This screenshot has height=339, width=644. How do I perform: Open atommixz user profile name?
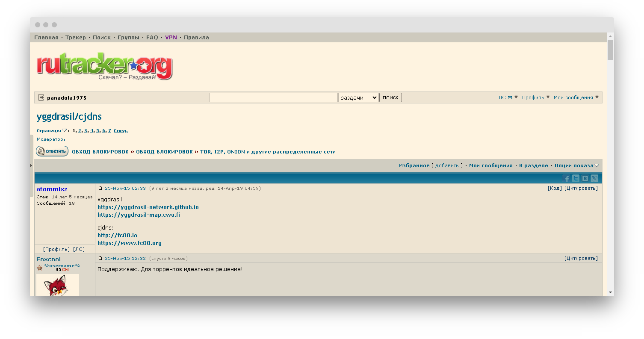point(52,189)
